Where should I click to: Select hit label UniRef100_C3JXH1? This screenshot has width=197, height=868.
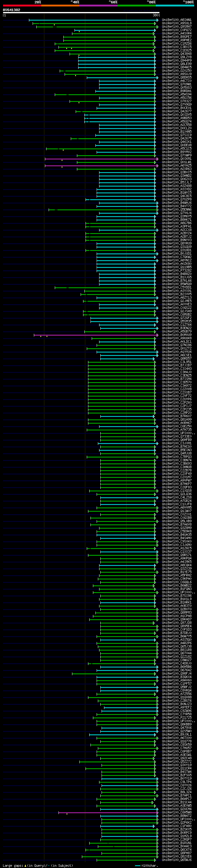tap(177, 443)
